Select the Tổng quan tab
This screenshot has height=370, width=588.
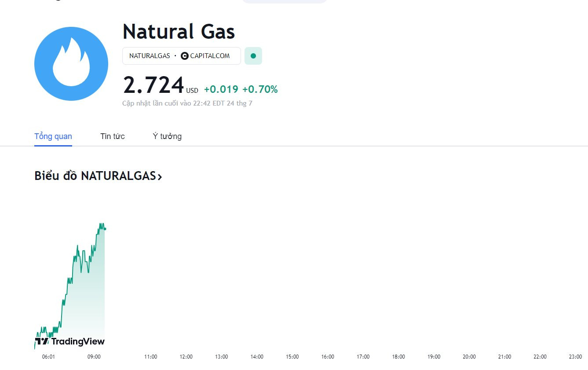coord(53,136)
